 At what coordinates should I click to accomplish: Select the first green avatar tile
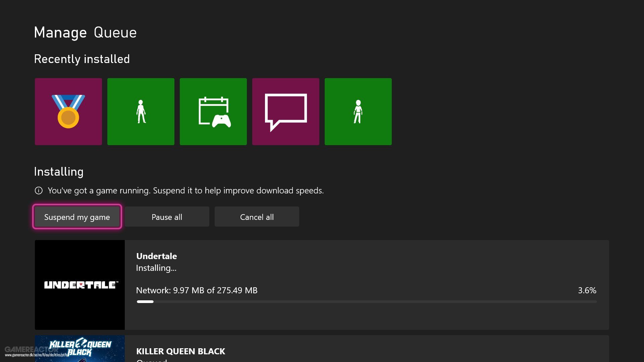coord(141,111)
